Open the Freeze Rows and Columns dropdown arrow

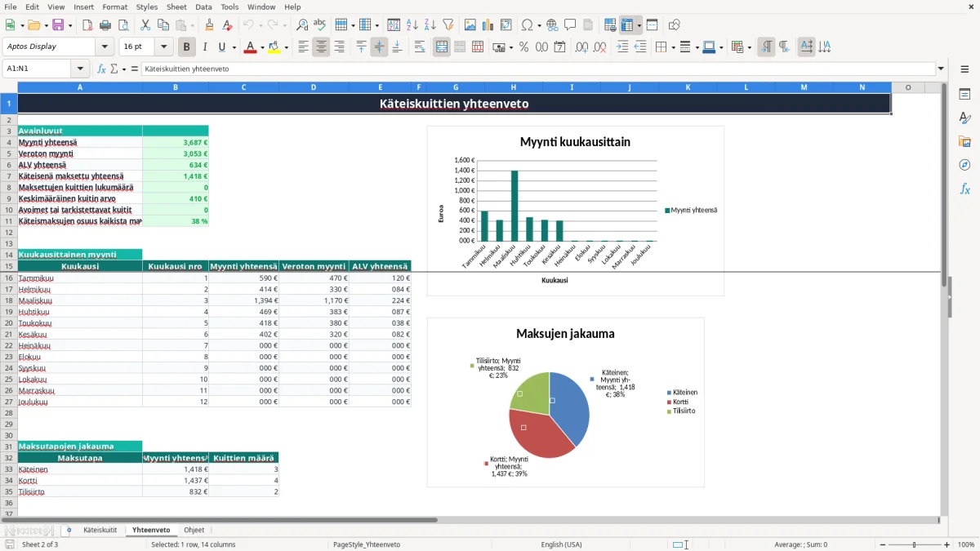pos(639,25)
